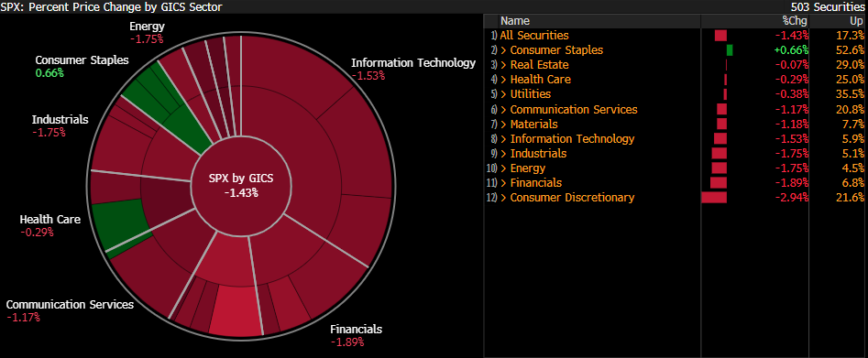Expand the Industrials sector row
868x358 pixels.
click(x=503, y=153)
